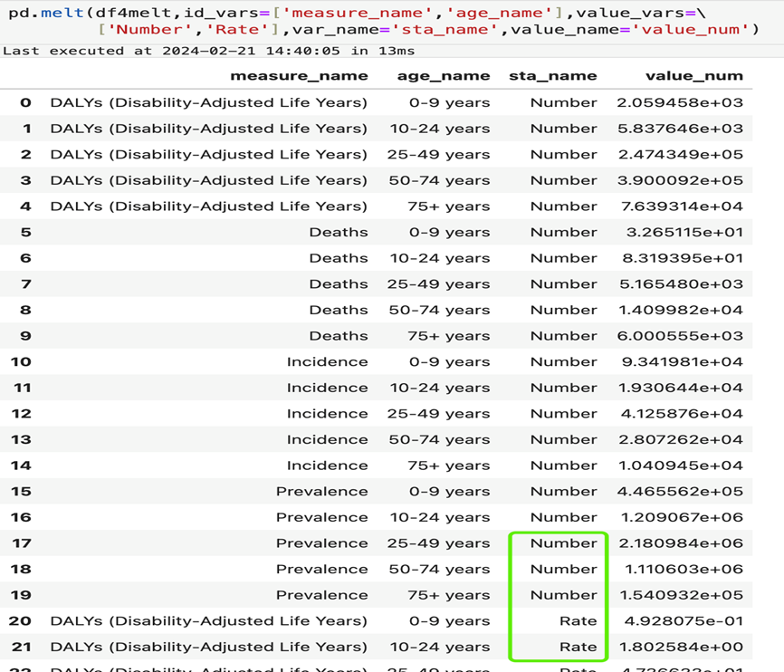The width and height of the screenshot is (784, 672).
Task: Click '25-49 years' in row 2
Action: coord(438,155)
